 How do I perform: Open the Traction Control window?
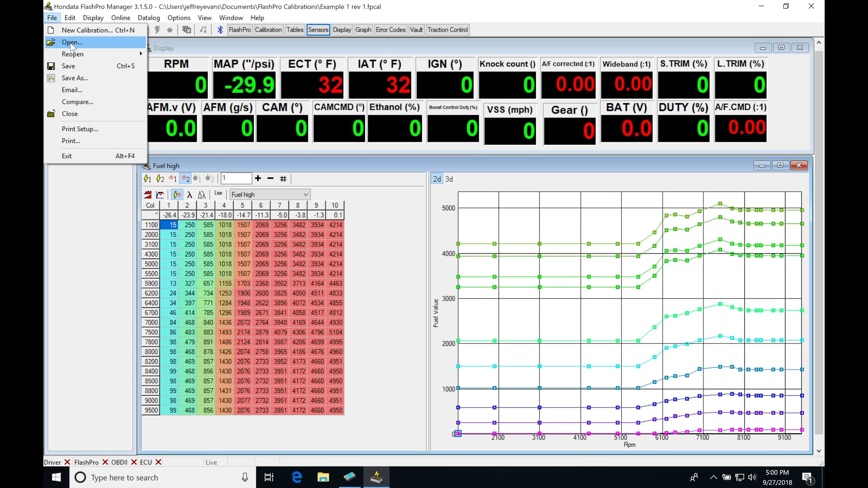pos(447,29)
